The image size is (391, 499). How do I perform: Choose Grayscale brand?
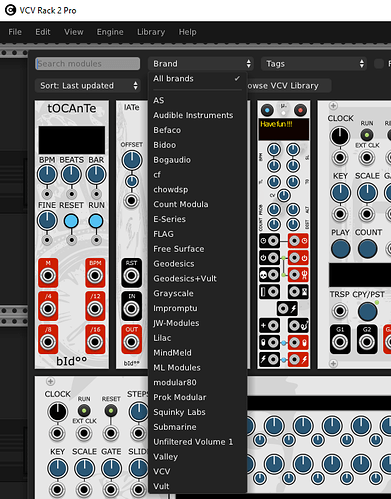197,293
